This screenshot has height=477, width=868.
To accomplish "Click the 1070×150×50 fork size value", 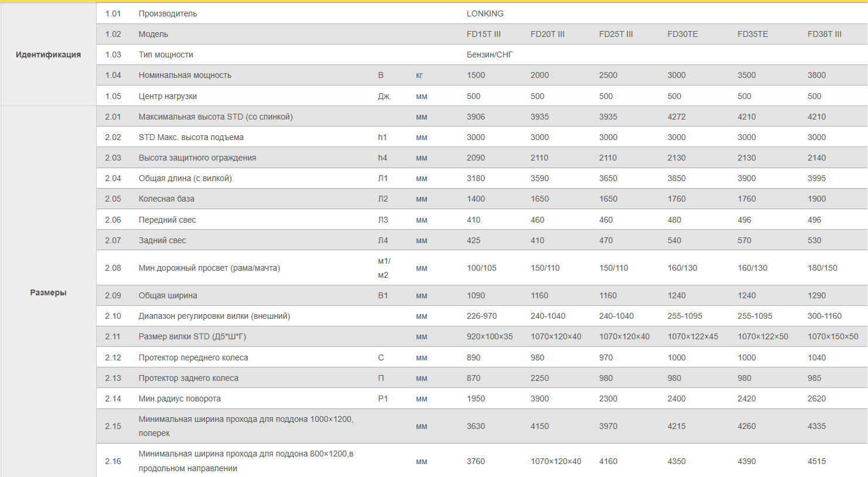I will pyautogui.click(x=833, y=336).
